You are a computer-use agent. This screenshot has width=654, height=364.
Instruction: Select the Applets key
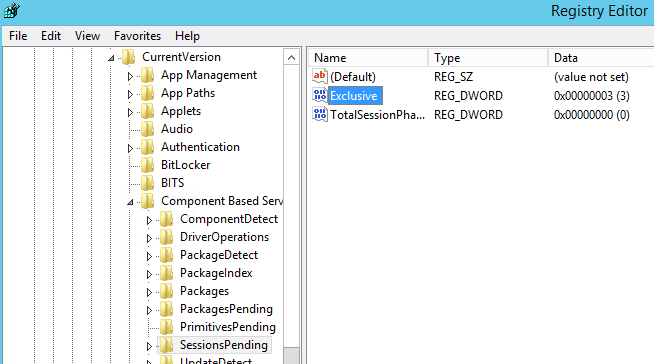pos(181,111)
